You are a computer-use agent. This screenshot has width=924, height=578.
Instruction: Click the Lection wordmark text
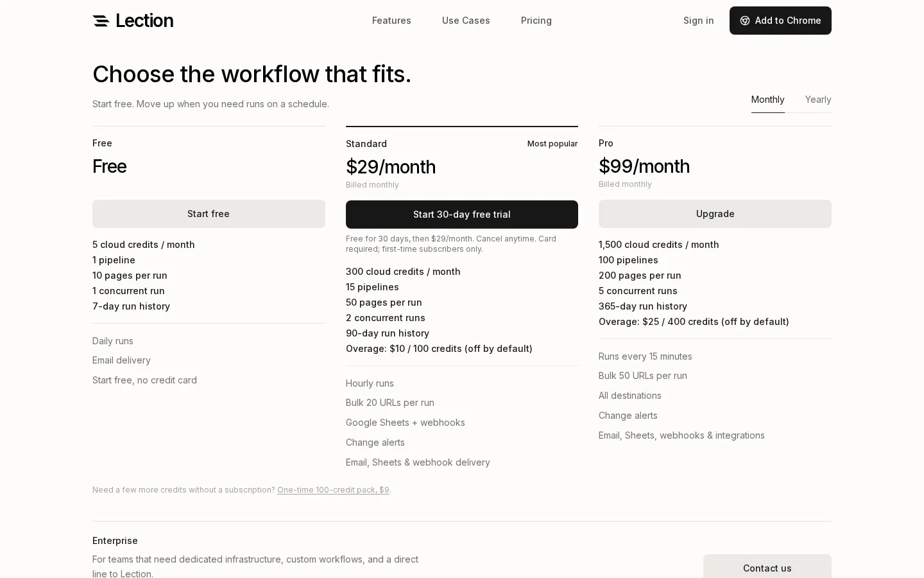[144, 21]
